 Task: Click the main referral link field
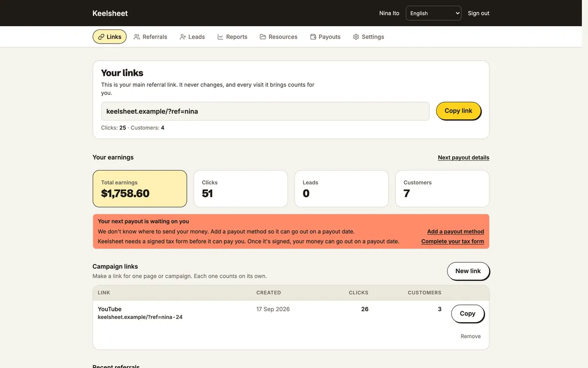[x=265, y=111]
